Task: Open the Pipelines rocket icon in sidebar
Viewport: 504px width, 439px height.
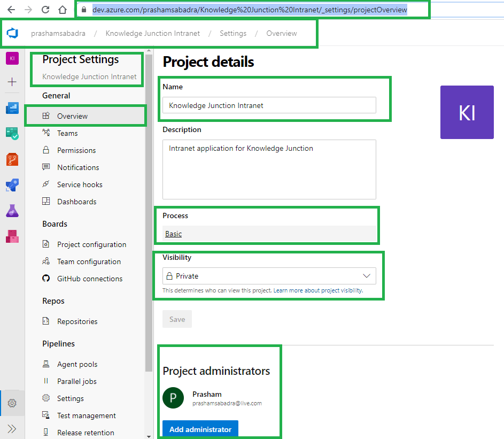Action: pos(12,185)
